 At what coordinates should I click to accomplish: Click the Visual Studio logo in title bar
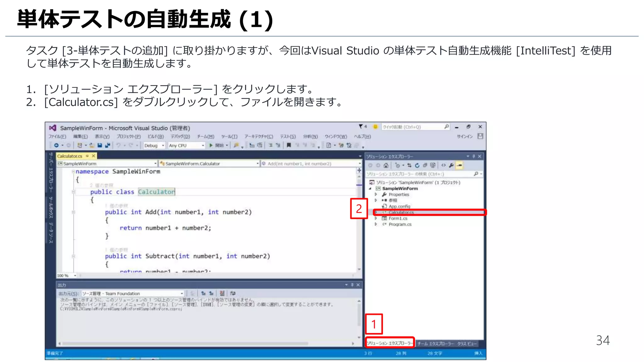(53, 128)
